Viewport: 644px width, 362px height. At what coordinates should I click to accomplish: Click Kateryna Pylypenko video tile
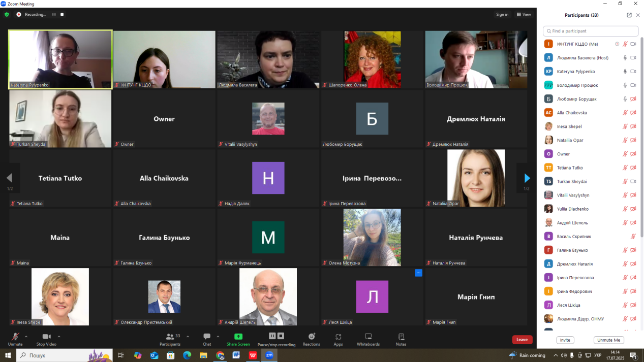(x=60, y=59)
